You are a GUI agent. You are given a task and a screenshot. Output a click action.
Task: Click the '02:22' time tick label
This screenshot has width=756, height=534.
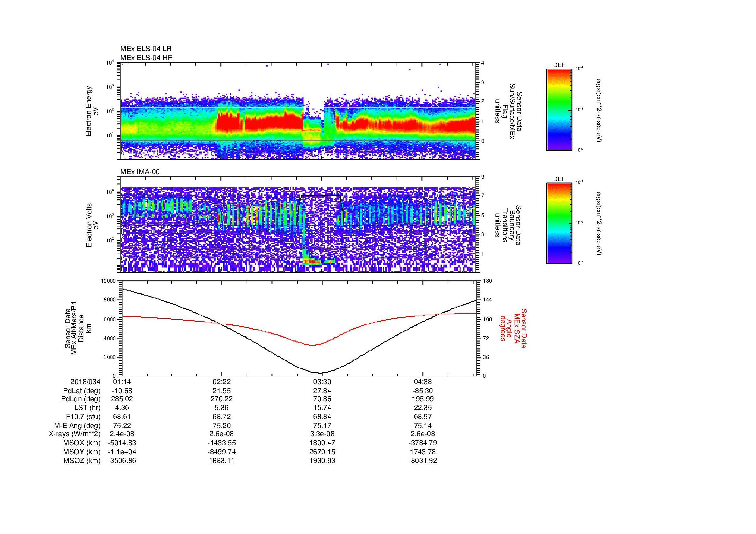[x=222, y=382]
